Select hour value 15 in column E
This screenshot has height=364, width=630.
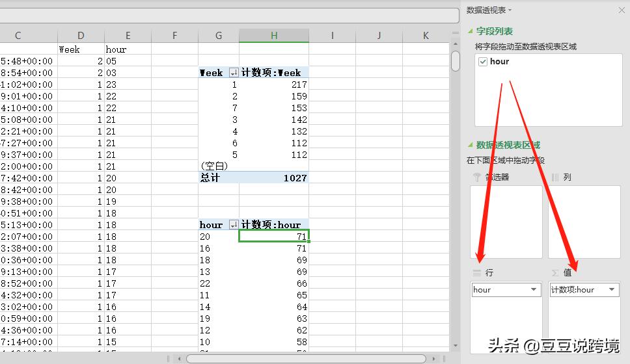pyautogui.click(x=128, y=341)
